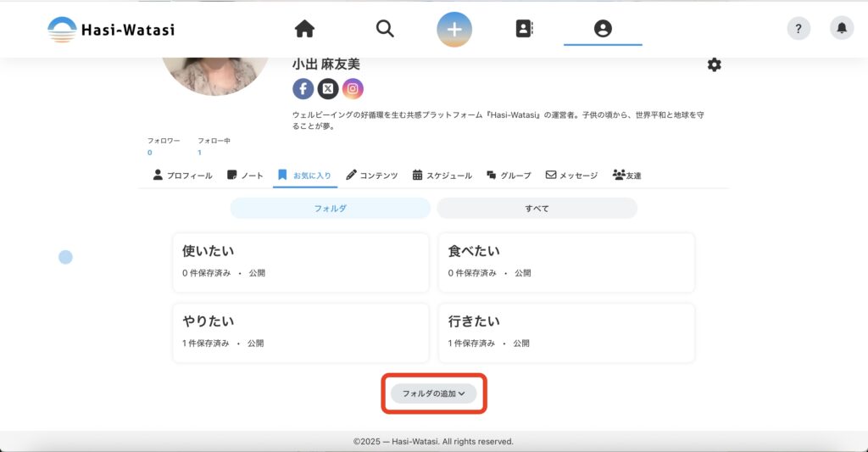Switch to the すべて view toggle
The height and width of the screenshot is (452, 868).
[537, 208]
